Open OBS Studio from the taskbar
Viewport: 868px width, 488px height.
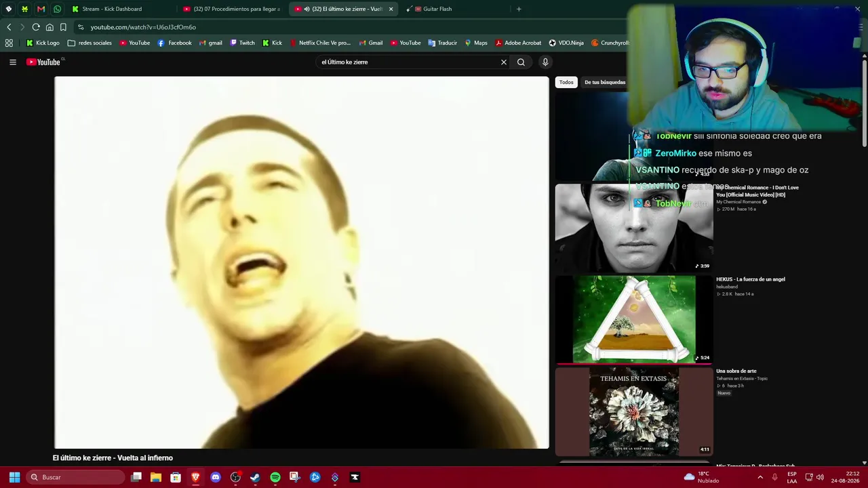[235, 477]
